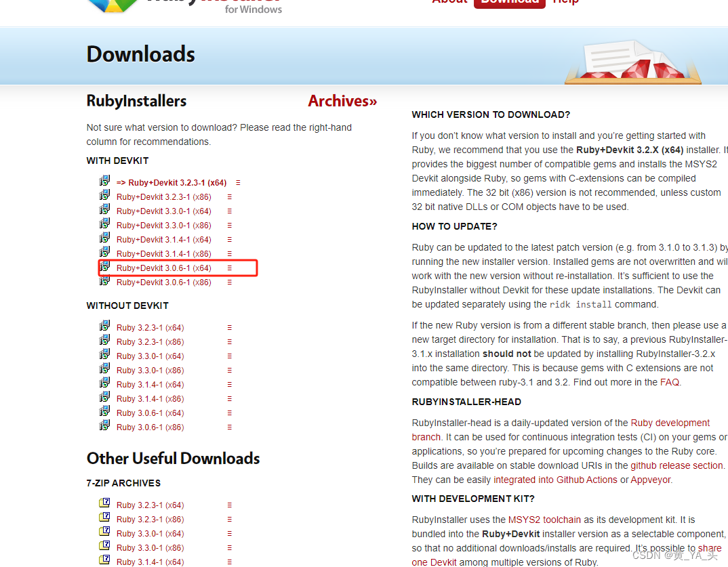Click installer icon beside Ruby 3.3.0-1 (x86) without Devkit

pyautogui.click(x=104, y=369)
